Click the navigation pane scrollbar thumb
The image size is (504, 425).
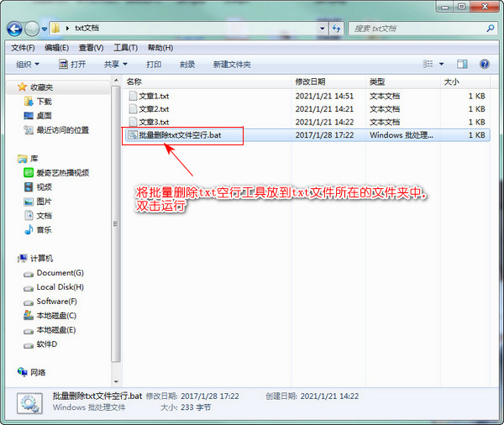click(x=116, y=224)
